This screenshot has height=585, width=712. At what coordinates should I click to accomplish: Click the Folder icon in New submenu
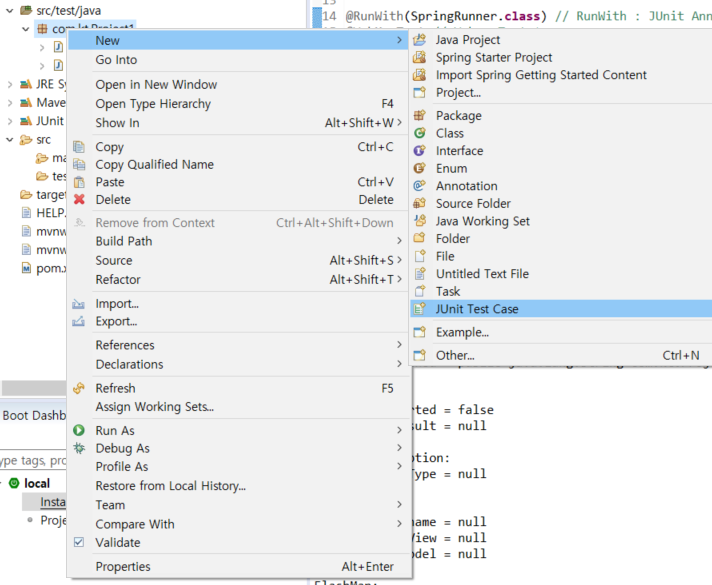pos(420,238)
